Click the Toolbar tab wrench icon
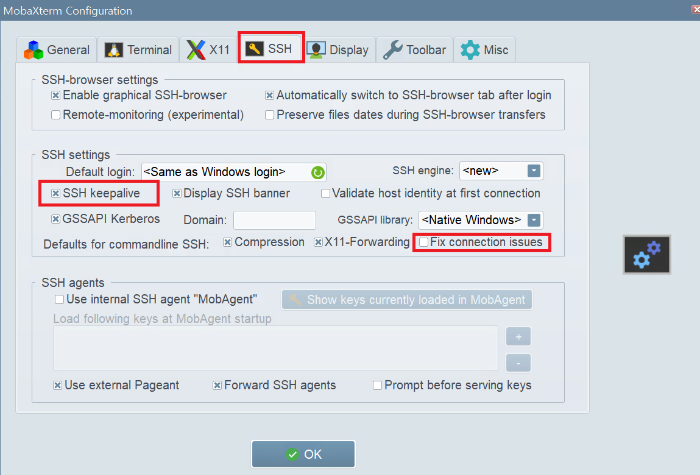Screen dimensions: 700x475 point(393,50)
